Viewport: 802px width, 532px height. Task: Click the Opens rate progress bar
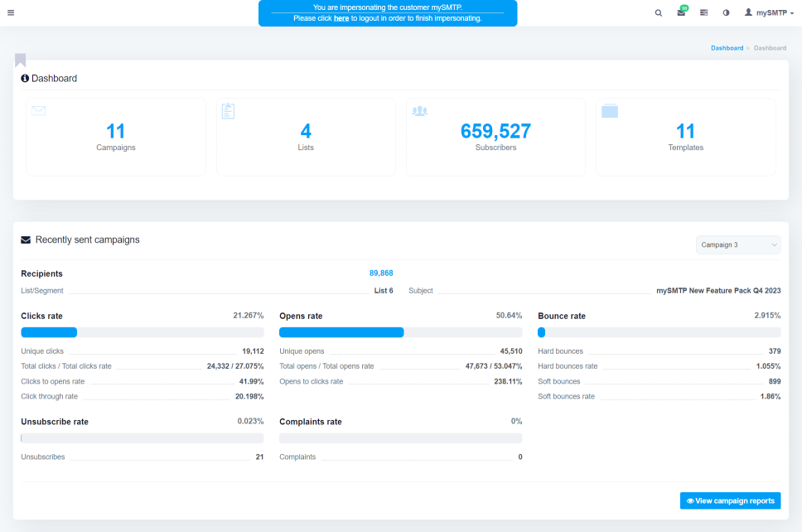tap(400, 332)
